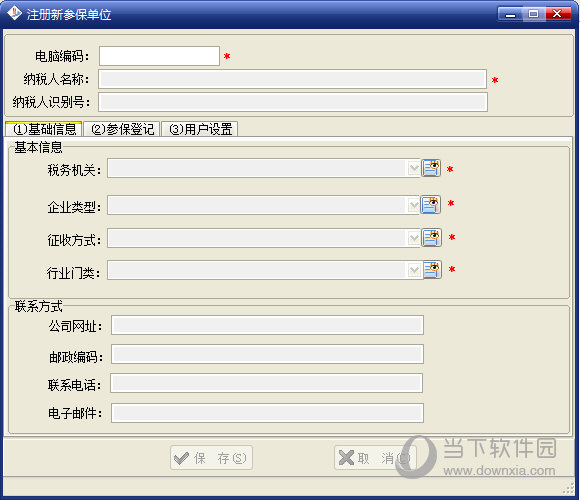580x500 pixels.
Task: Switch to the (2)参保登记 tab
Action: click(x=122, y=129)
